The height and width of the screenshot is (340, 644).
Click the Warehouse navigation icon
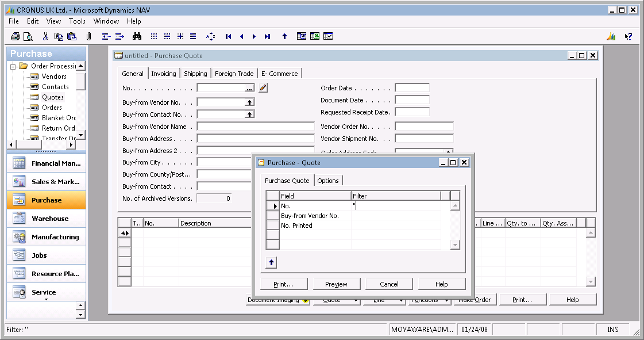(x=19, y=218)
